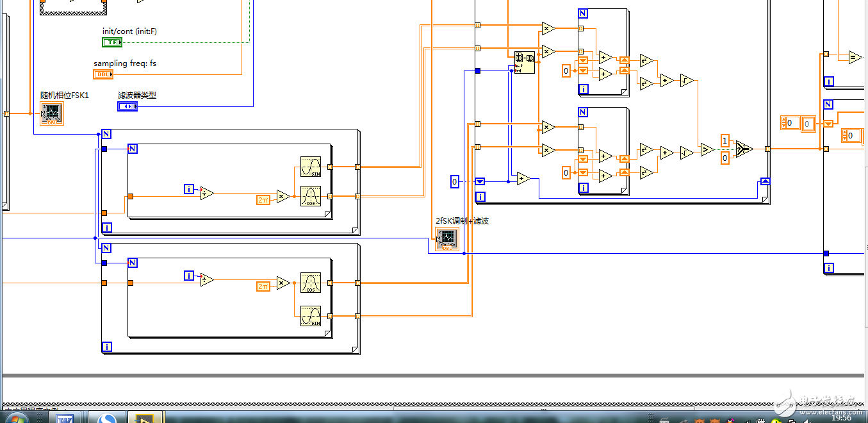Click the left down-arrow shift register terminal
Viewport: 868px width, 423px height.
(480, 181)
